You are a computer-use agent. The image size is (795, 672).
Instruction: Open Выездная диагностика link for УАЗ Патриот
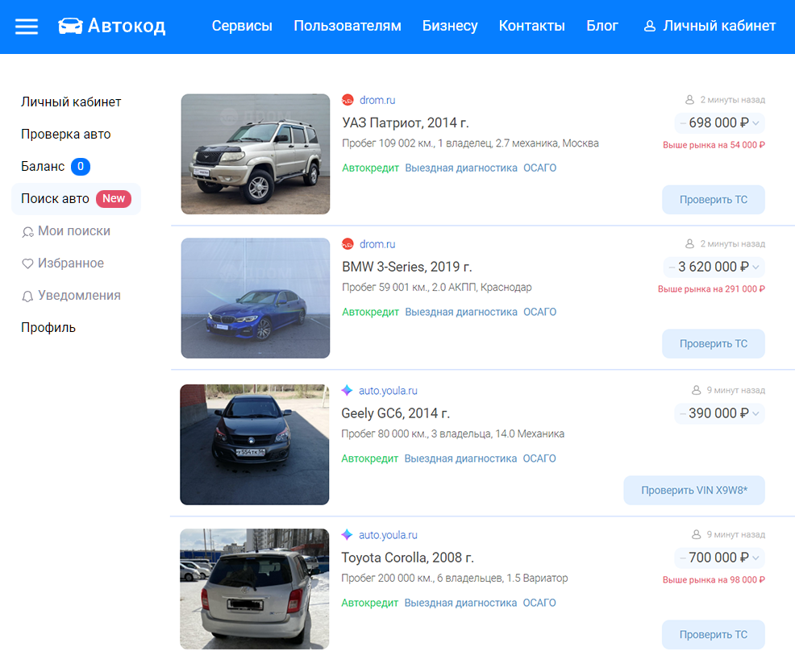[461, 168]
